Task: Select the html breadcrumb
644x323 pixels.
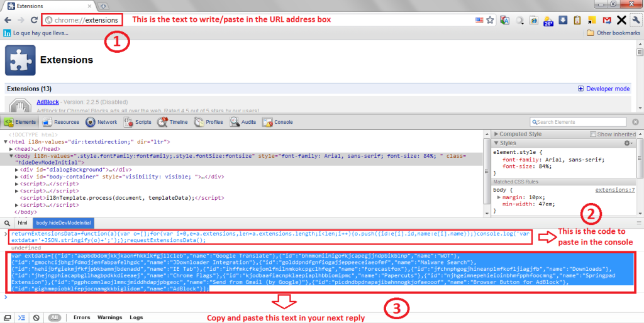Action: (x=23, y=223)
